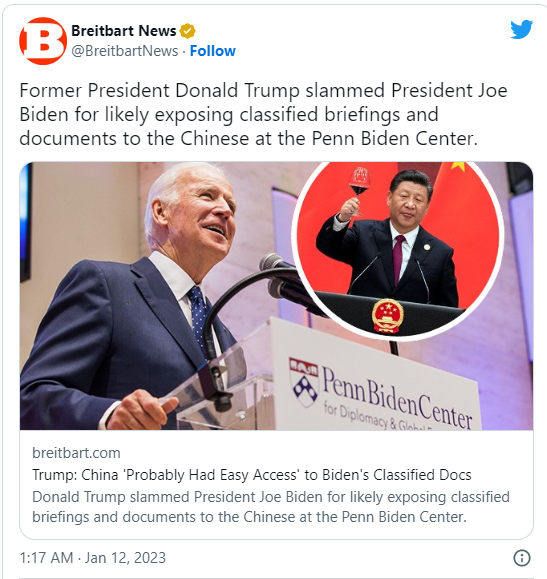The image size is (547, 579).
Task: Open the Breitbart News profile avatar
Action: (43, 41)
